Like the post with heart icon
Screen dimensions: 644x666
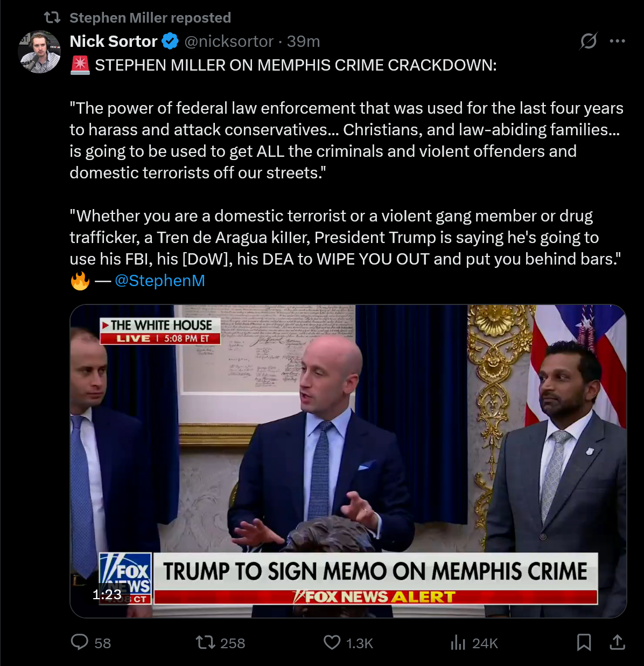click(332, 642)
